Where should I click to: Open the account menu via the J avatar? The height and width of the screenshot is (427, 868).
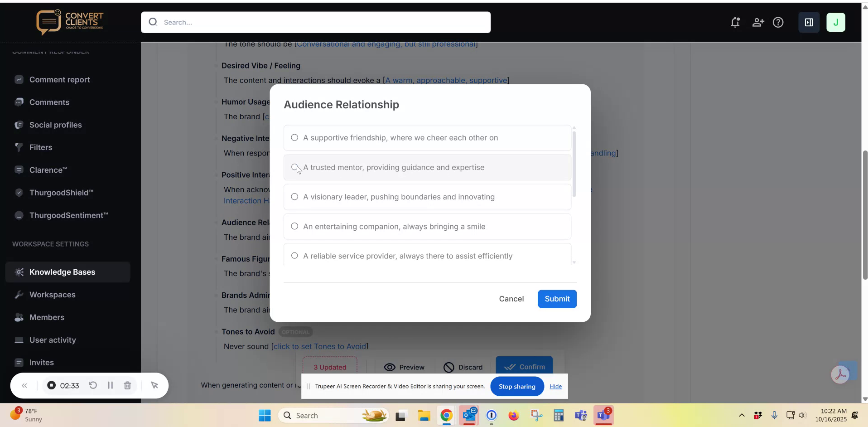click(x=836, y=22)
